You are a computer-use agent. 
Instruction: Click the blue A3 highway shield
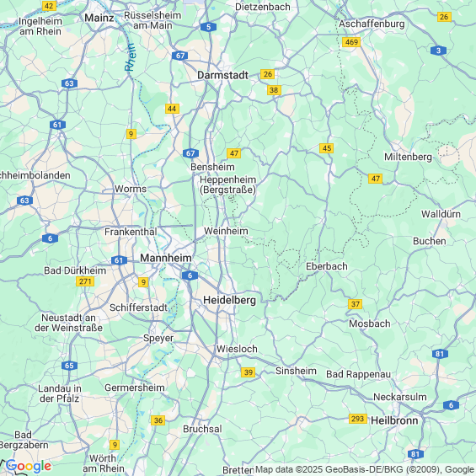(x=438, y=51)
